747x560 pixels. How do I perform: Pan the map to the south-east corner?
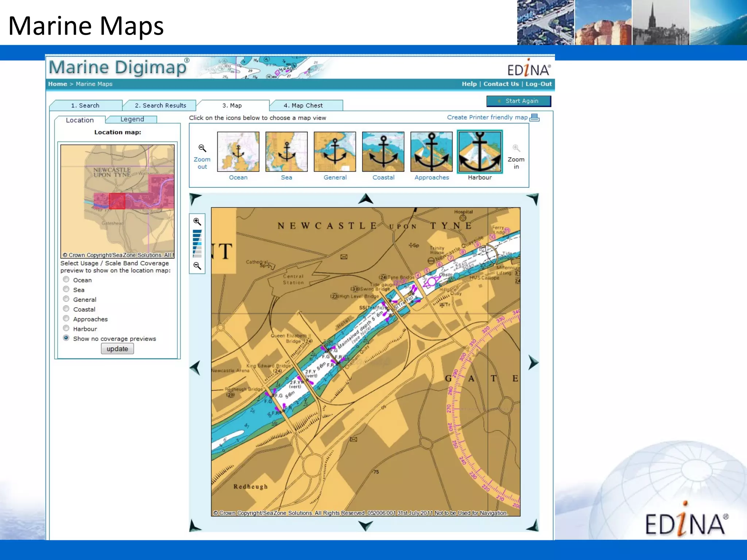pos(533,525)
